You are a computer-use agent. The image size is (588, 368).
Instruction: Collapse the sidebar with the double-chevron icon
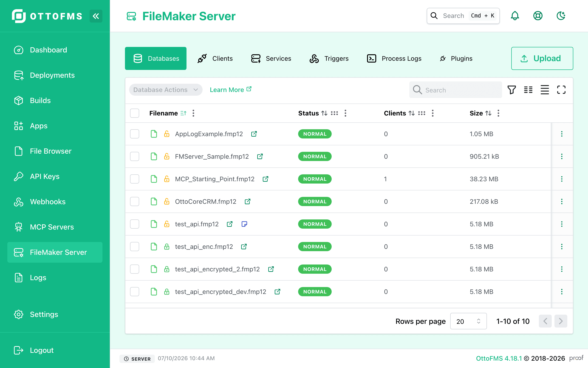pos(96,16)
